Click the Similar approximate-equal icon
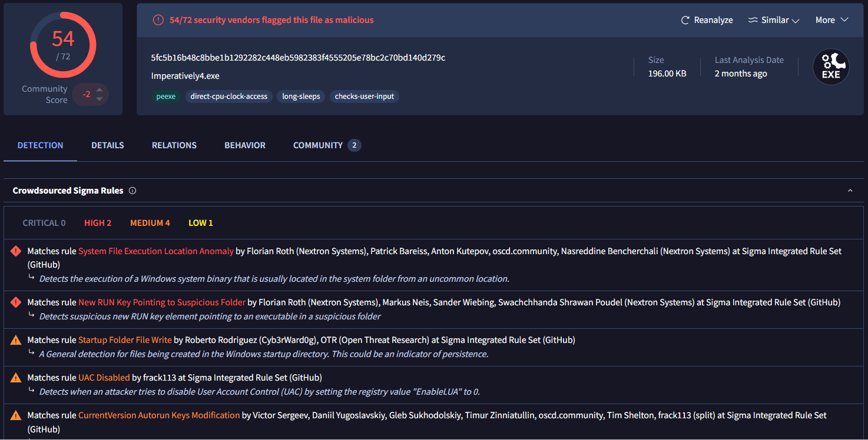The image size is (868, 440). pos(753,20)
